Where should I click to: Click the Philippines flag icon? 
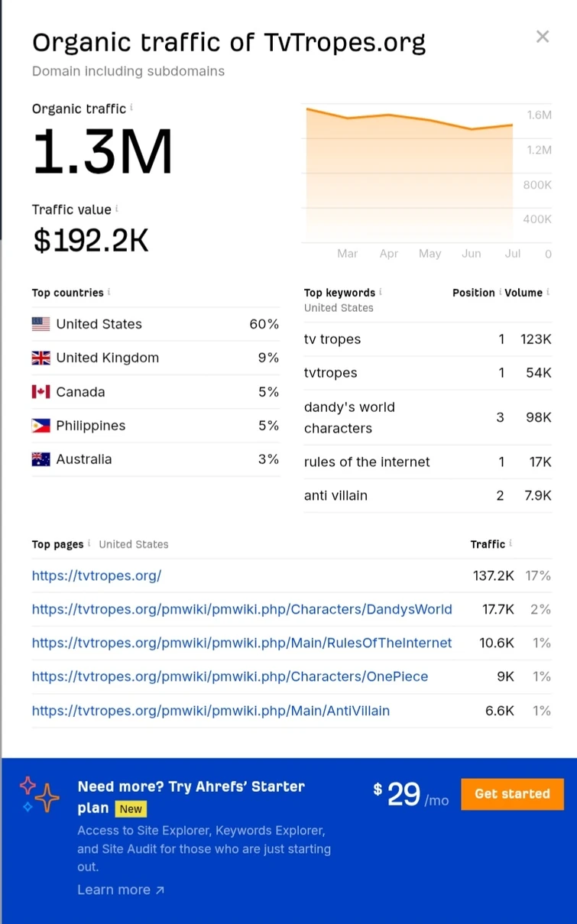click(41, 426)
